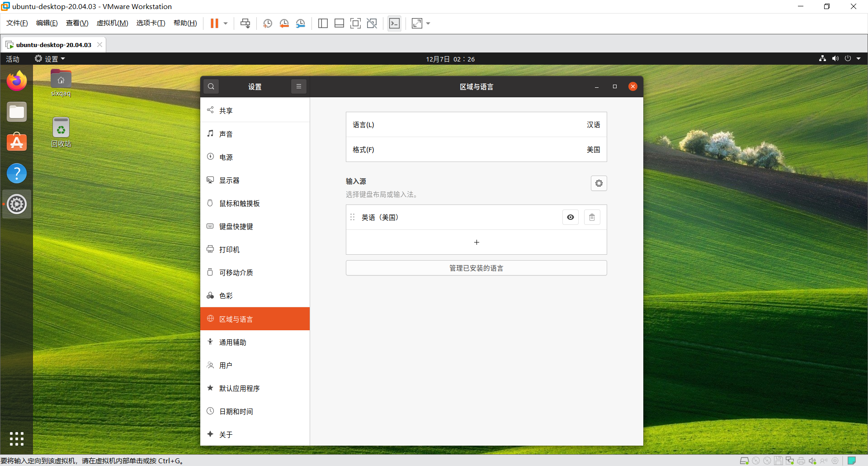The width and height of the screenshot is (868, 466).
Task: Click the 管理已安装的语言 button
Action: coord(476,267)
